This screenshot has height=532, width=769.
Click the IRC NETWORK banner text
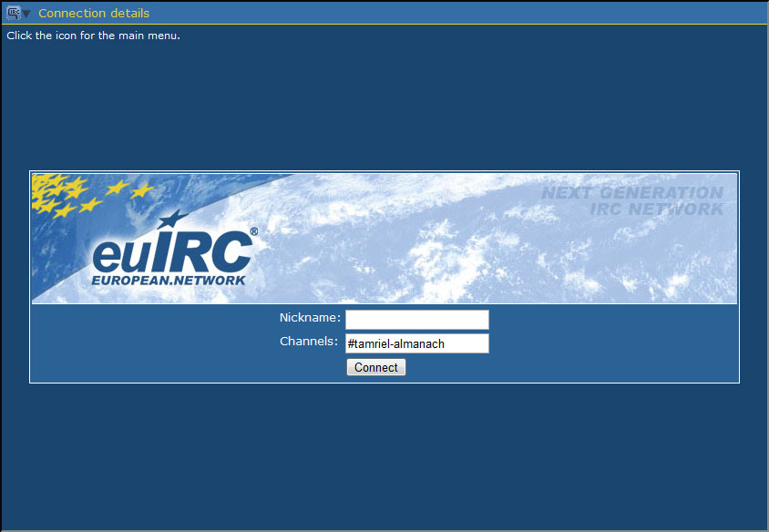pyautogui.click(x=656, y=210)
